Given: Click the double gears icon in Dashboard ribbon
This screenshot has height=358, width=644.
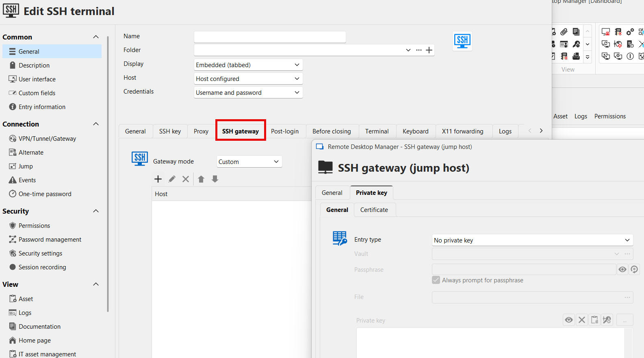Looking at the screenshot, I should [x=630, y=32].
